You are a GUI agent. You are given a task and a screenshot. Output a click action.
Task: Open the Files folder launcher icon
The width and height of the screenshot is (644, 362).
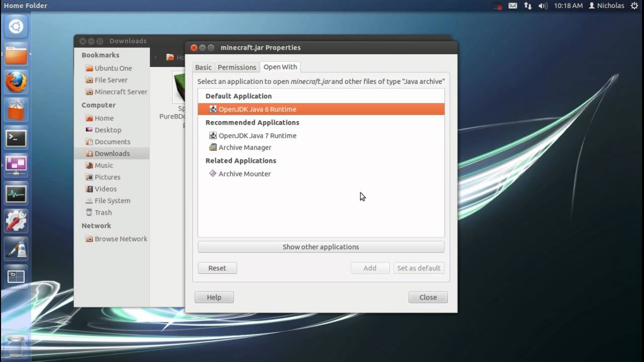tap(16, 54)
